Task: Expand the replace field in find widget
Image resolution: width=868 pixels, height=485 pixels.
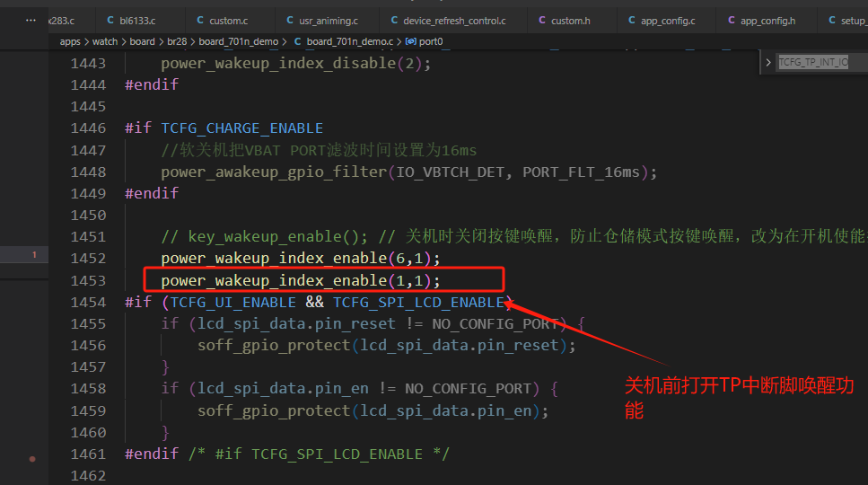Action: [768, 62]
